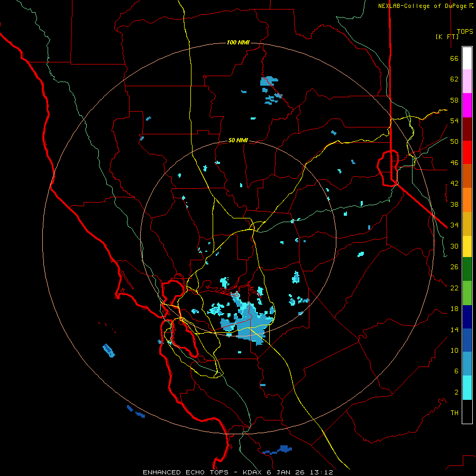Click the legend value '34'
The height and width of the screenshot is (476, 476).
454,225
